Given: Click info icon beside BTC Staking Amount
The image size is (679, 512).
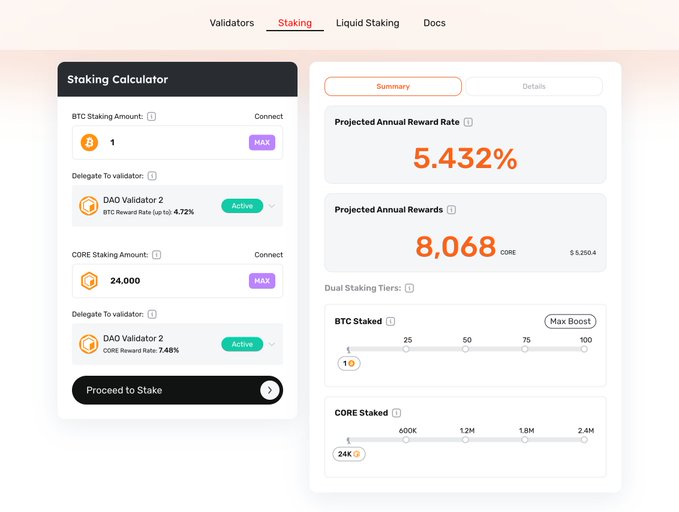Looking at the screenshot, I should tap(151, 117).
